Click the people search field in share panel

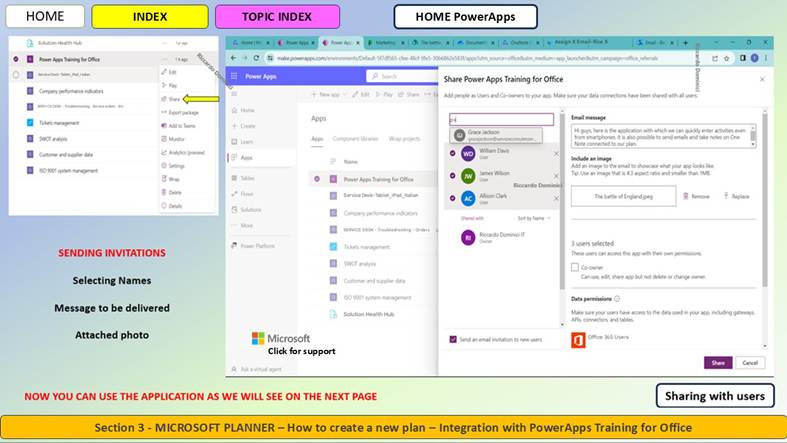click(x=501, y=119)
